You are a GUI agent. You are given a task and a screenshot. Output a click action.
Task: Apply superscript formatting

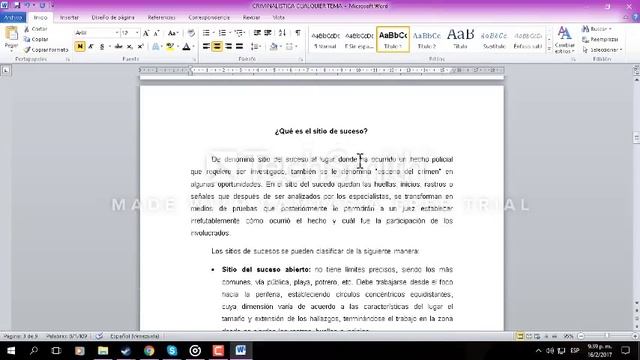pos(140,47)
